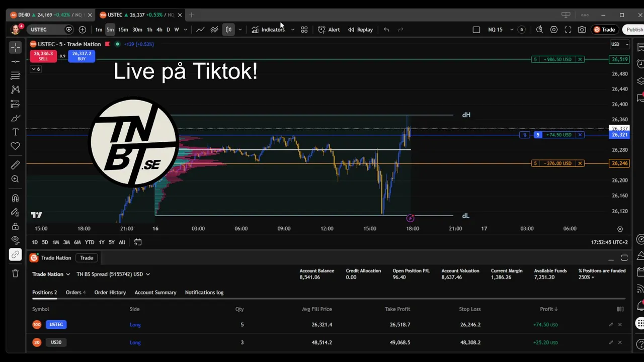644x362 pixels.
Task: Select candlestick chart type
Action: pos(228,30)
